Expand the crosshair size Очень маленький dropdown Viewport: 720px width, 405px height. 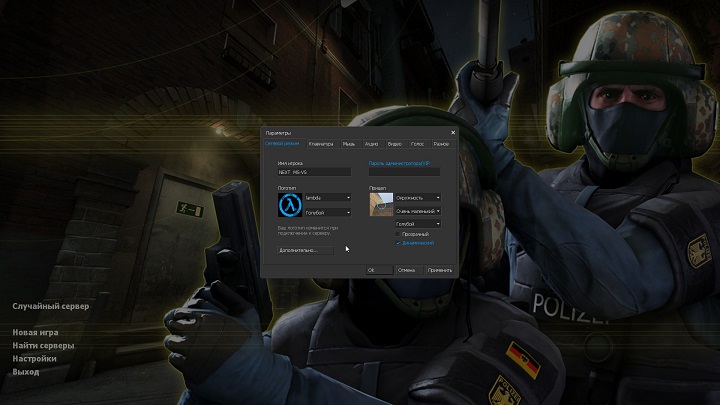418,211
